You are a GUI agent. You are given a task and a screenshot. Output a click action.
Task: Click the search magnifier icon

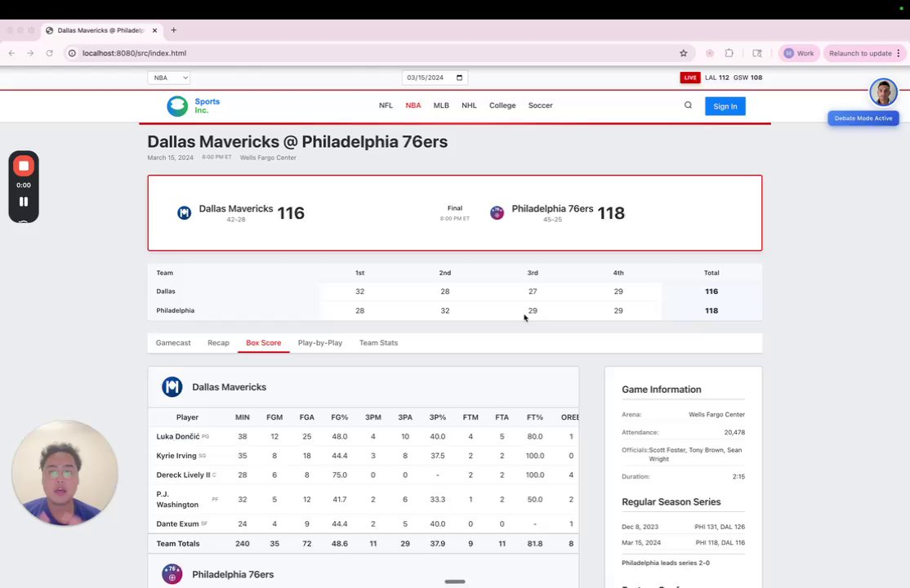pyautogui.click(x=688, y=105)
